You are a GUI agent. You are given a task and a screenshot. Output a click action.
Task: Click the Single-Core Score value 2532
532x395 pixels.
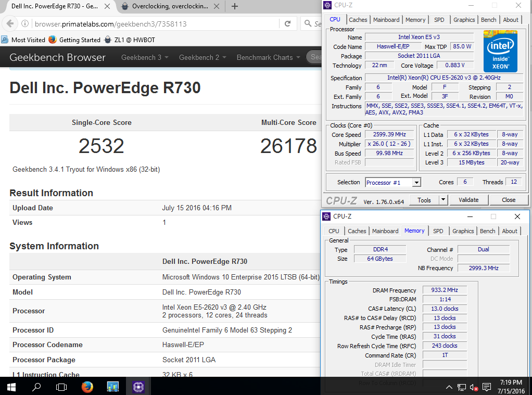101,146
